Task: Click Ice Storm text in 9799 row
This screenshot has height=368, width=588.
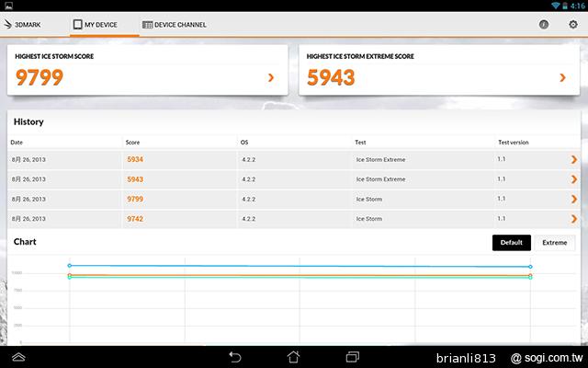Action: click(x=369, y=199)
